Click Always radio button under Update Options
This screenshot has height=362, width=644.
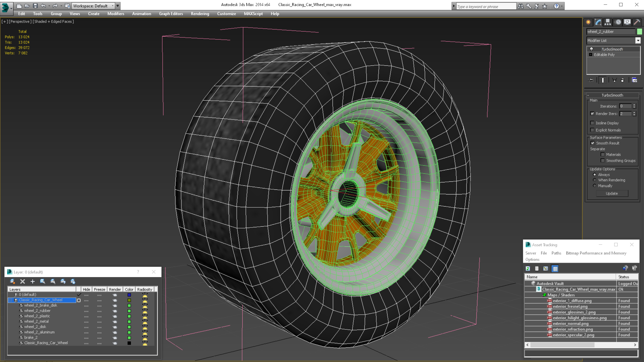tap(594, 175)
